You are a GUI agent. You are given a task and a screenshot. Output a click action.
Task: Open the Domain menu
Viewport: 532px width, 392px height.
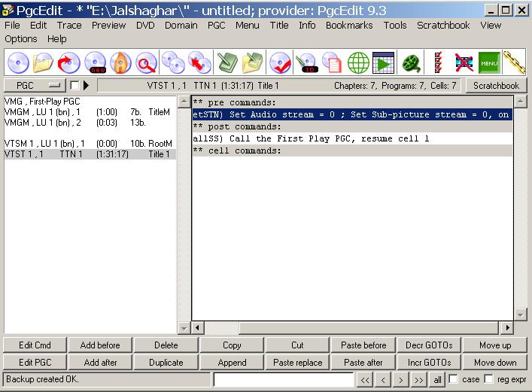click(x=181, y=26)
